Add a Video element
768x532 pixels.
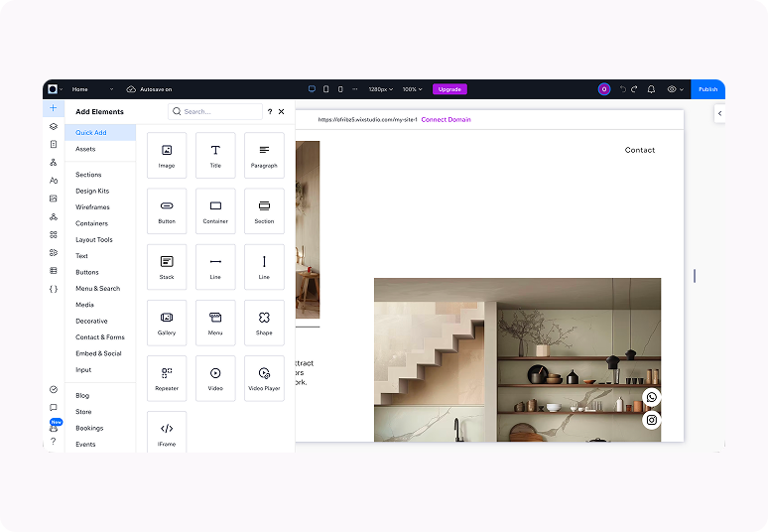tap(215, 378)
